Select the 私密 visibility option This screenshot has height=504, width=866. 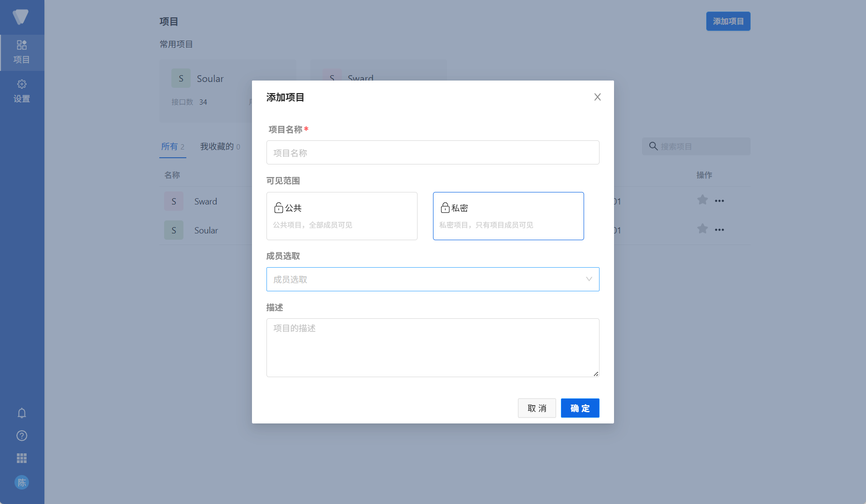[x=508, y=216]
